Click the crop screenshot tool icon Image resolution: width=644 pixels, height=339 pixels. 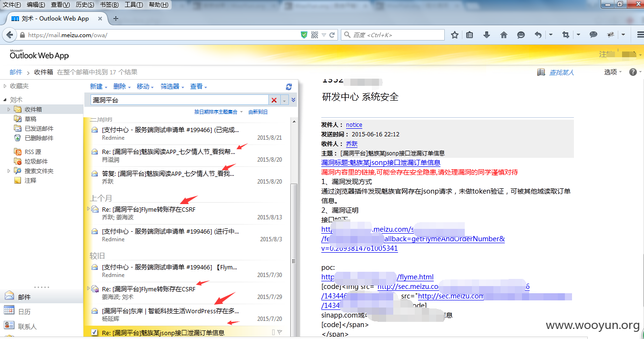[x=566, y=35]
